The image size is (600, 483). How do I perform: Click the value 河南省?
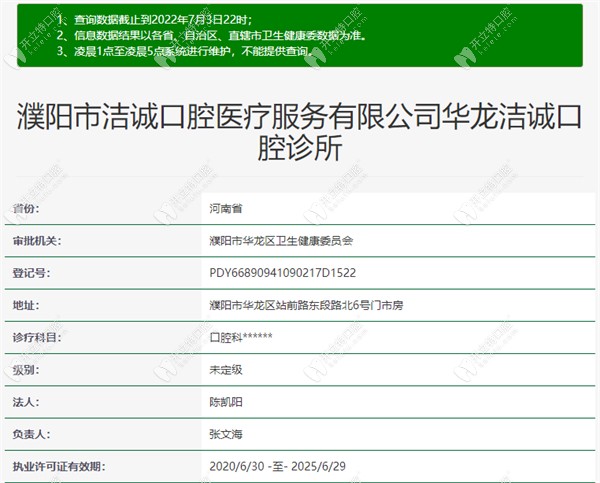pos(226,209)
